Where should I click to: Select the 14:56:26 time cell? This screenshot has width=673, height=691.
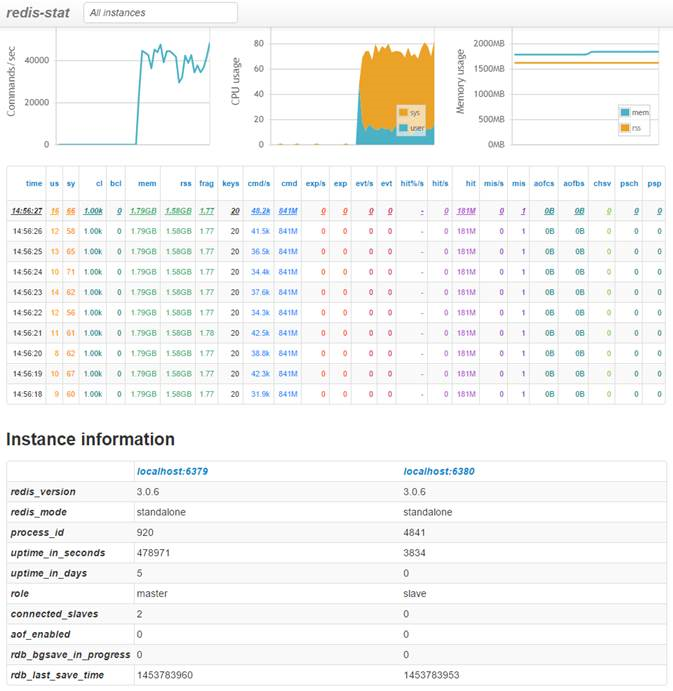click(x=27, y=231)
